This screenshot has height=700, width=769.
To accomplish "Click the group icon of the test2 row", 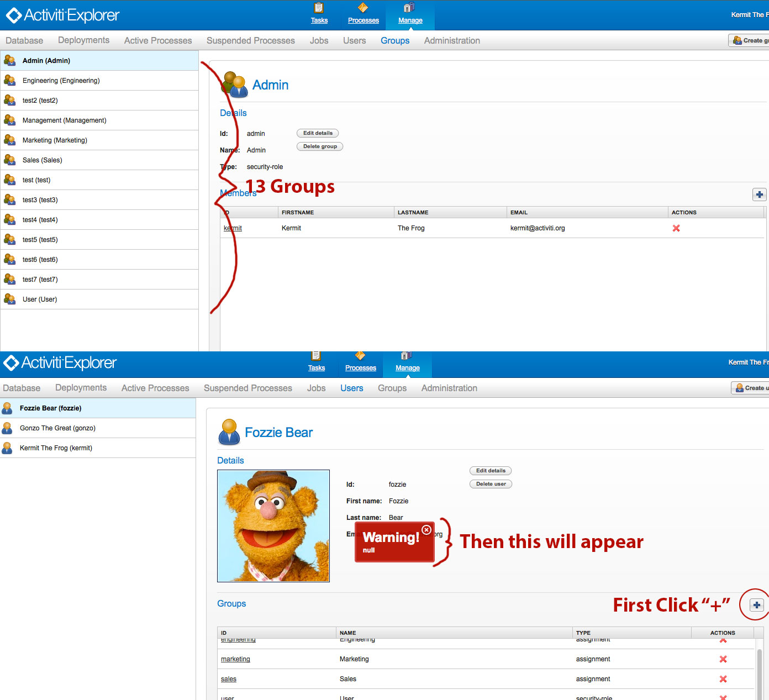I will [x=9, y=101].
